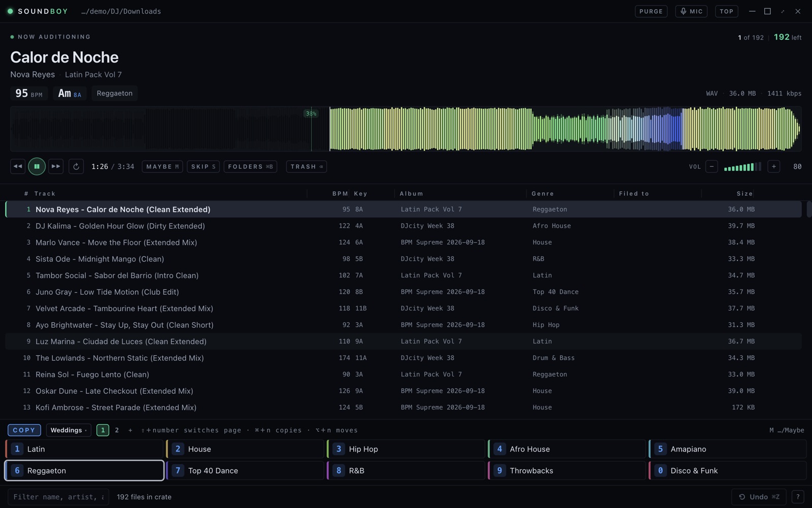The image size is (812, 508).
Task: Select Juno Gray - Low Tide Motion track
Action: point(403,292)
